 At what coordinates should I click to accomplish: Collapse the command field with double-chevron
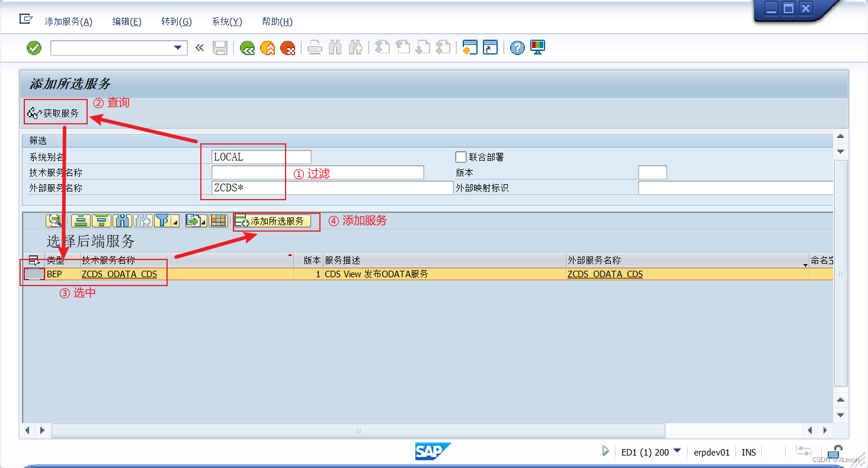200,48
